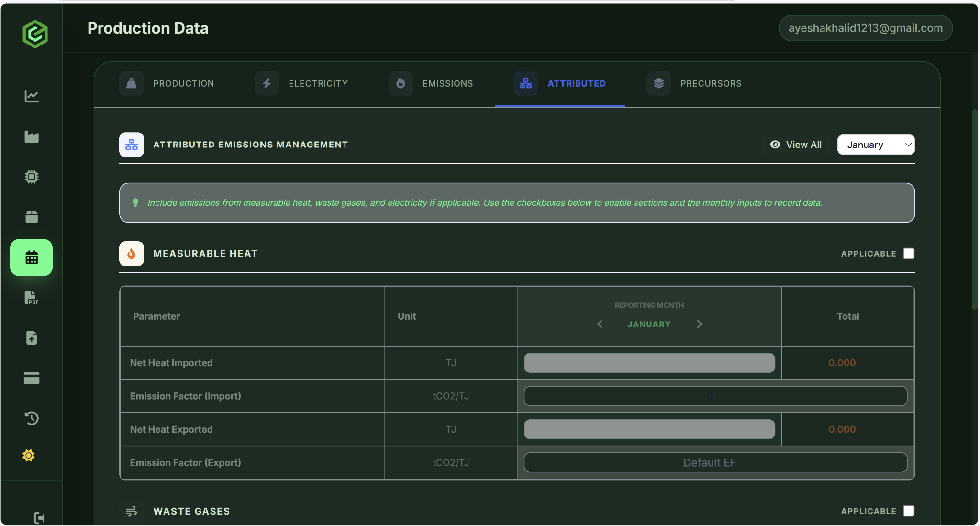Open the analytics chart sidebar icon
Screen dimensions: 980x526
tap(32, 96)
